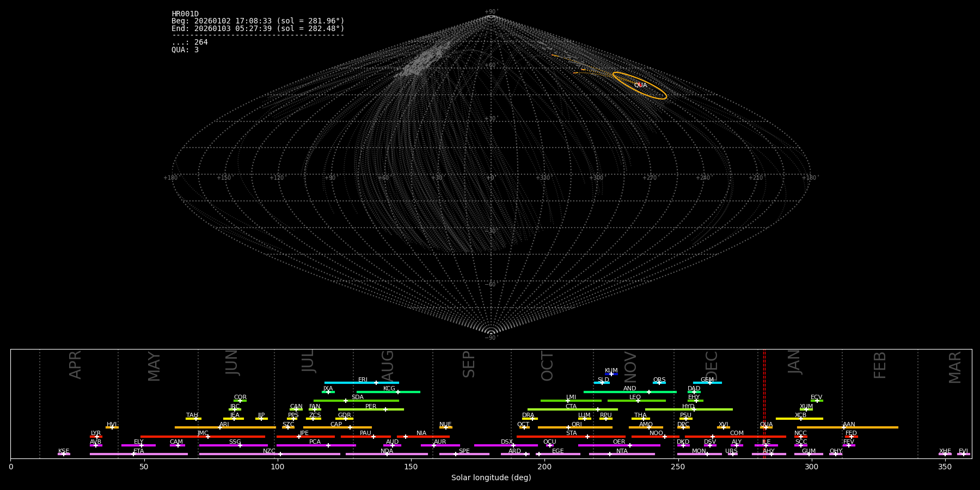Click the DSX shower label
This screenshot has height=490, width=980.
(x=507, y=442)
